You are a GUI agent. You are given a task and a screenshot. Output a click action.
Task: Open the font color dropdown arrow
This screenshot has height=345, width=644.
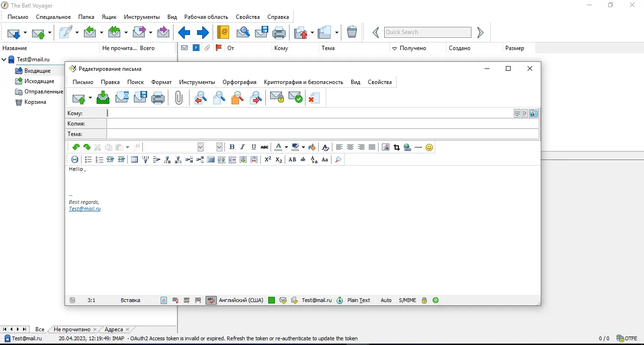286,147
